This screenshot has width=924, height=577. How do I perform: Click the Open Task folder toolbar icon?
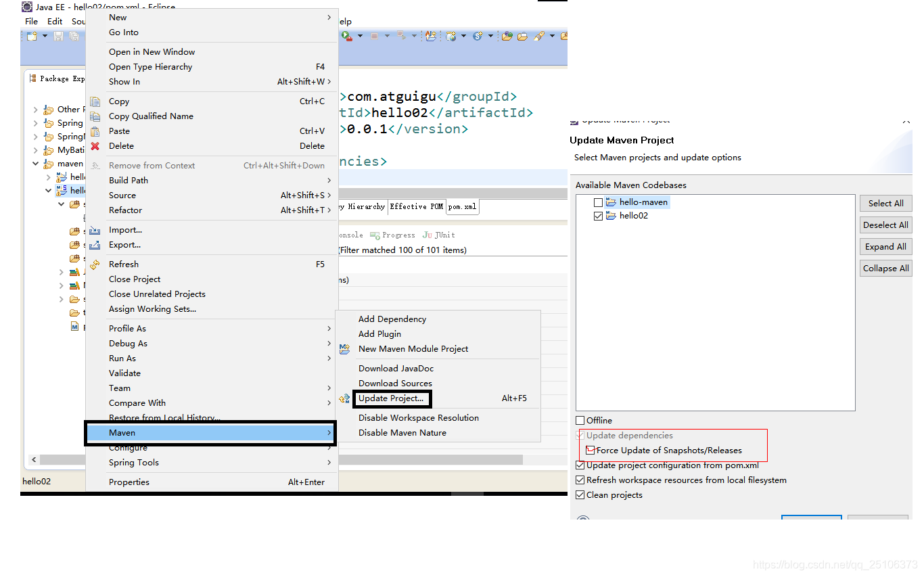(x=522, y=36)
